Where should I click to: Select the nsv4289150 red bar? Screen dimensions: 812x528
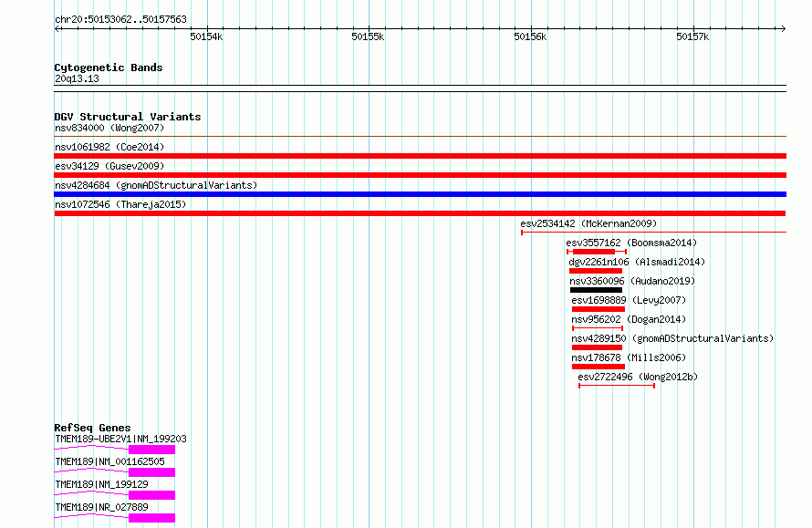(x=597, y=347)
